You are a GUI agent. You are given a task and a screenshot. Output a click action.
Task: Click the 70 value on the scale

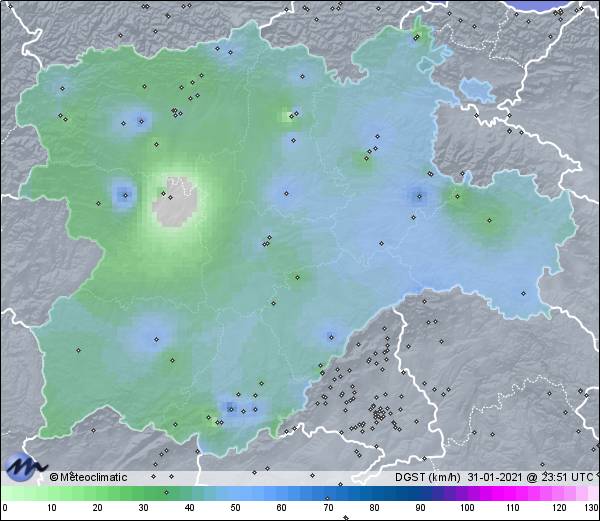point(328,508)
